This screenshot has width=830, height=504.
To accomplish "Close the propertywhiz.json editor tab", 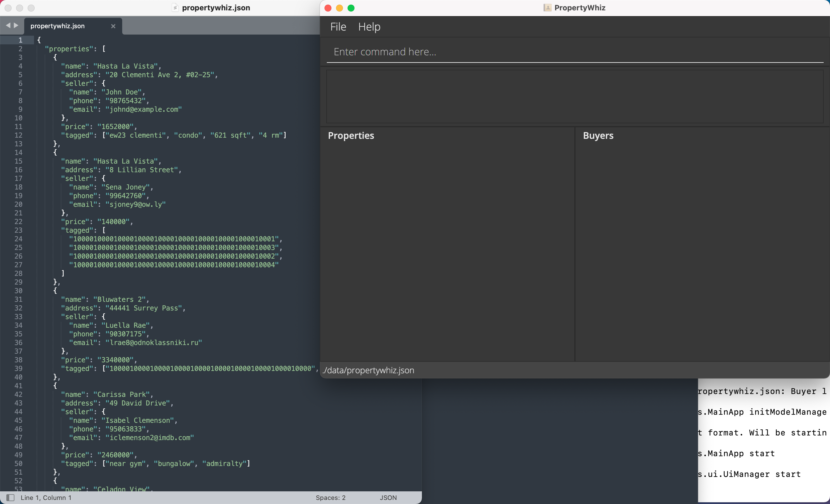I will (x=113, y=26).
